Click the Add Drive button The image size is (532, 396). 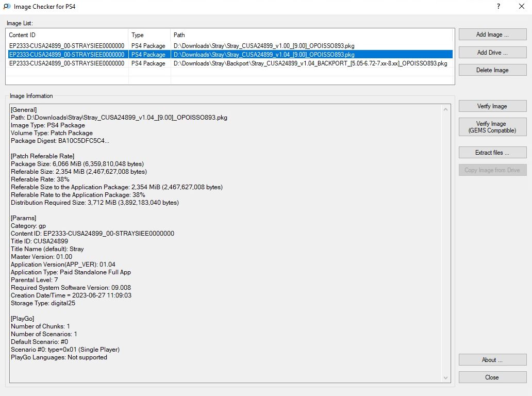pyautogui.click(x=492, y=53)
